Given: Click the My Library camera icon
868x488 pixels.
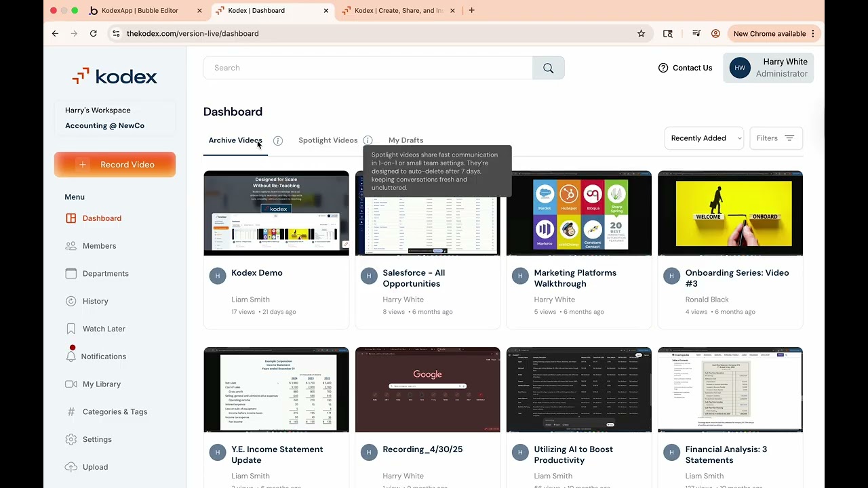Looking at the screenshot, I should 71,384.
